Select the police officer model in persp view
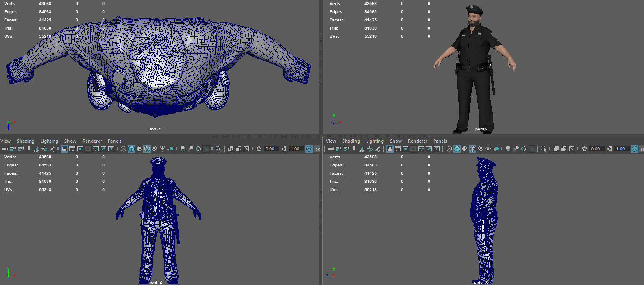Viewport: 644px width, 285px height. point(475,70)
